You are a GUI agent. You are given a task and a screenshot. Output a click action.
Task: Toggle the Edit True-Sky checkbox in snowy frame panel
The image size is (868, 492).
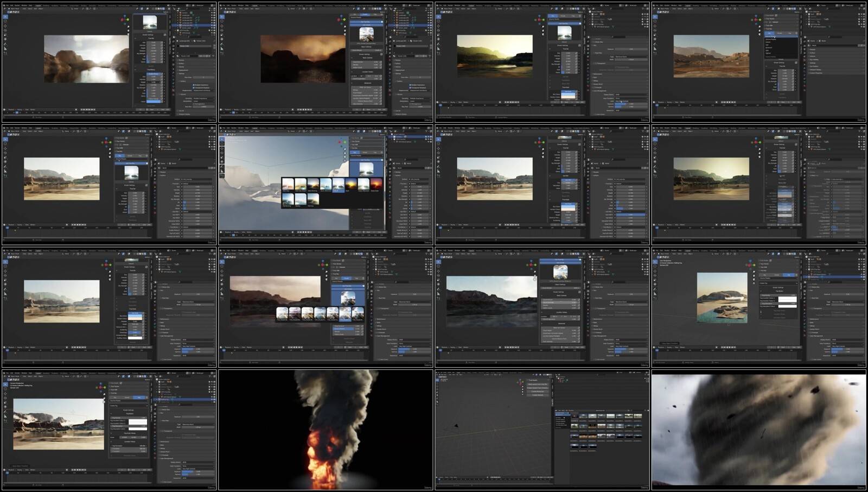point(382,160)
